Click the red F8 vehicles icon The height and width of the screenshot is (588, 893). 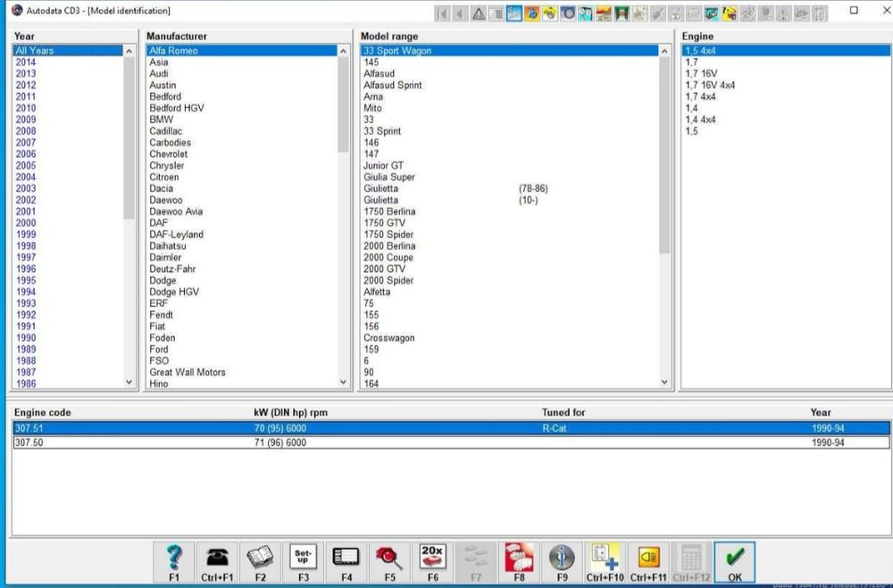[518, 559]
